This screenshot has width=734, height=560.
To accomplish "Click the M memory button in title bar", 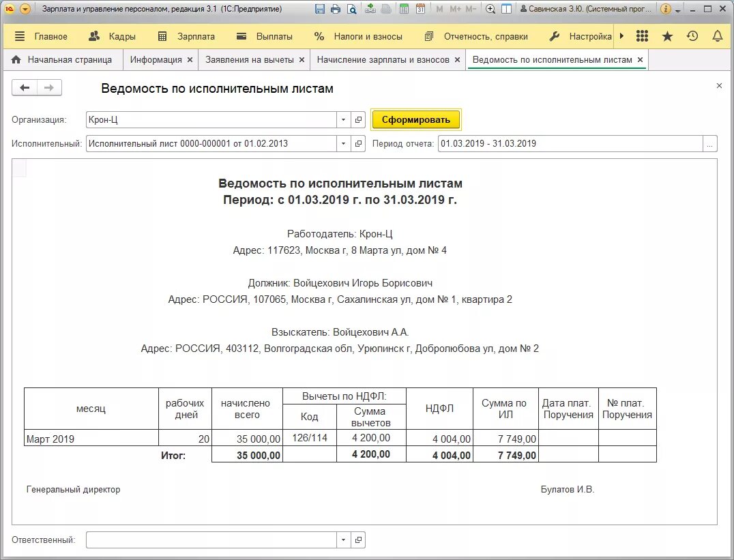I will pyautogui.click(x=439, y=9).
